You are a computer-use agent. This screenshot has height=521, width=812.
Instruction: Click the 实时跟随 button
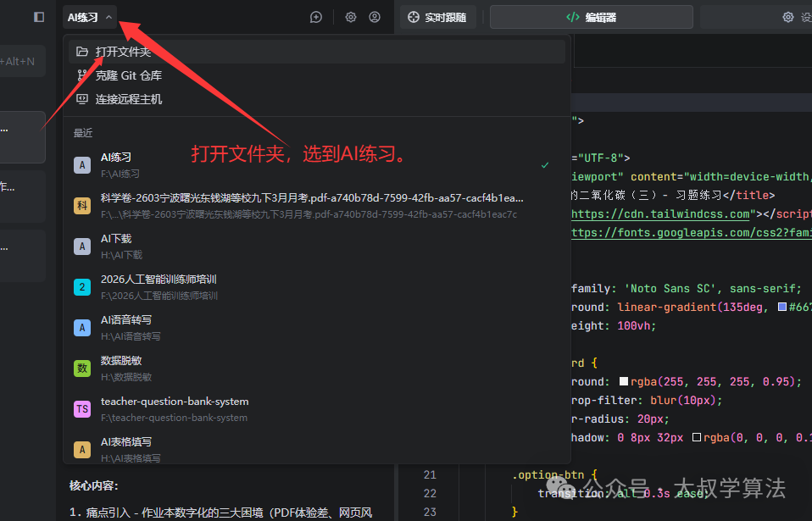[437, 17]
